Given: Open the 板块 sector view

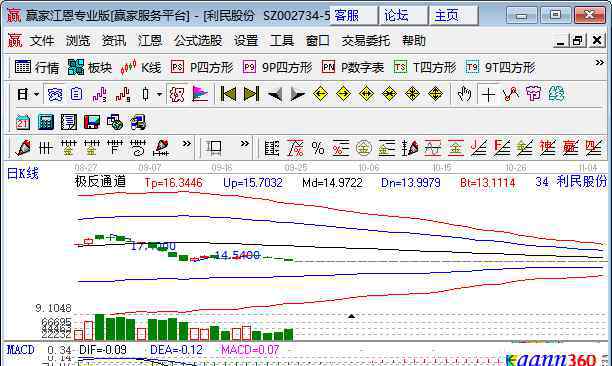Looking at the screenshot, I should coord(90,68).
